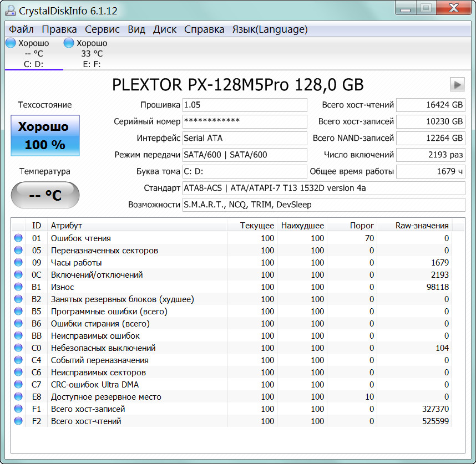Click the 1679 ч total working time value
This screenshot has height=464, width=476.
click(431, 171)
